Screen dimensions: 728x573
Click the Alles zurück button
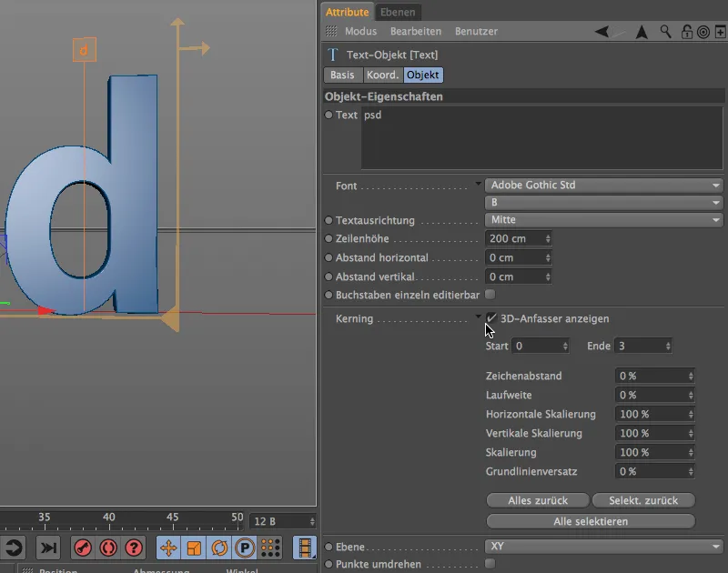click(x=538, y=500)
